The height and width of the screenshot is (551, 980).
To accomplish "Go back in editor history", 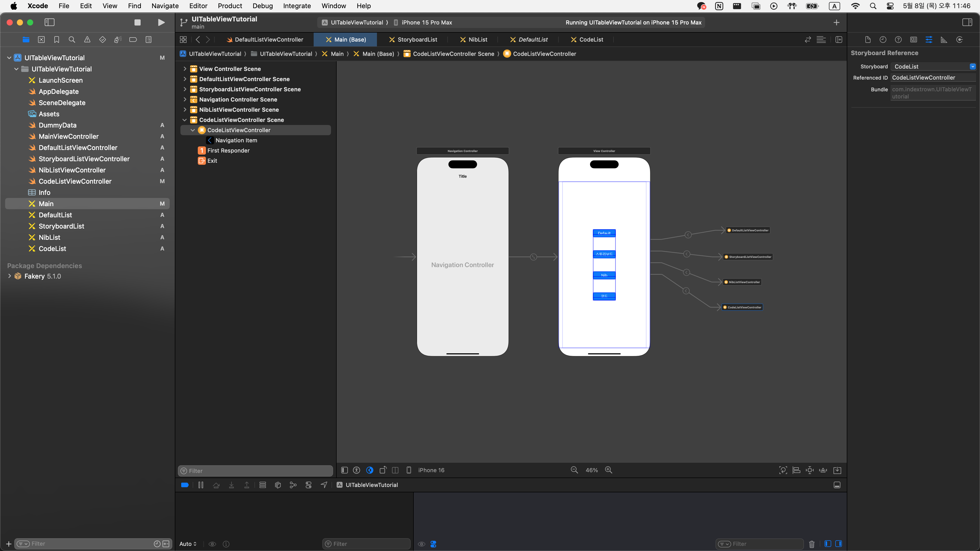I will coord(198,40).
